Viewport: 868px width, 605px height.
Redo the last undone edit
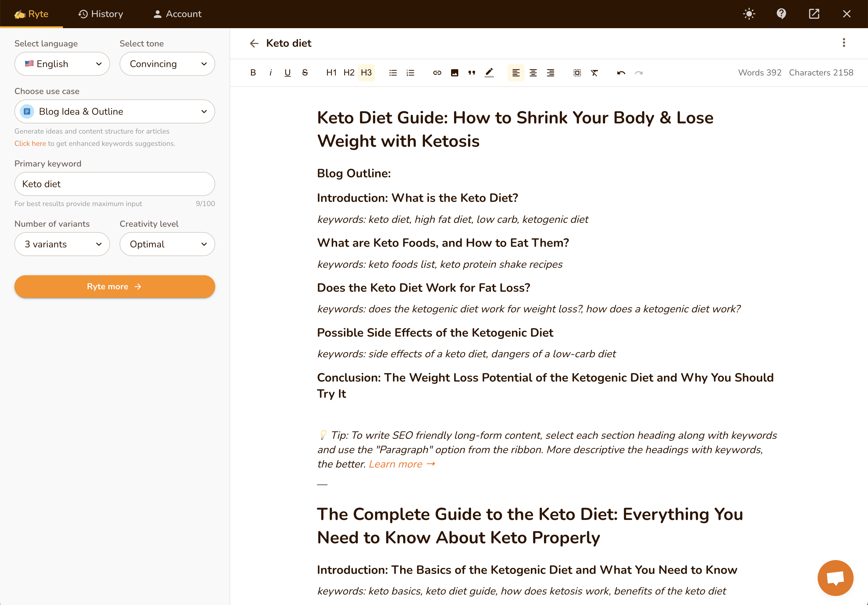pos(638,72)
